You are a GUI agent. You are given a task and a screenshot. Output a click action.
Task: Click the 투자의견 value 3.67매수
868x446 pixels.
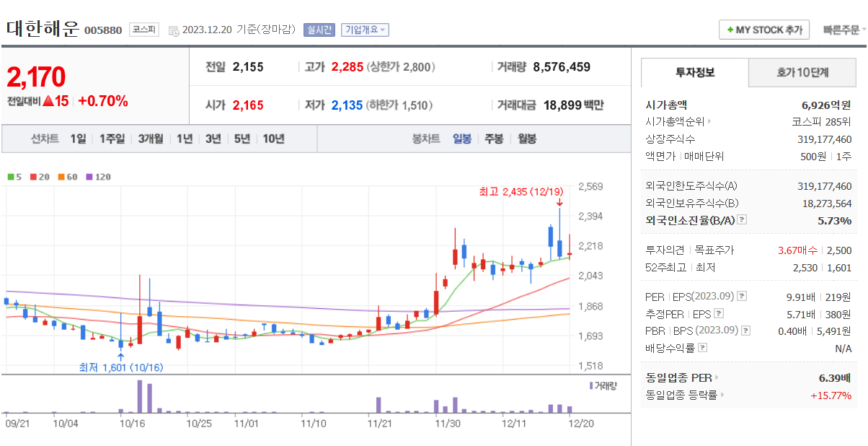point(798,250)
